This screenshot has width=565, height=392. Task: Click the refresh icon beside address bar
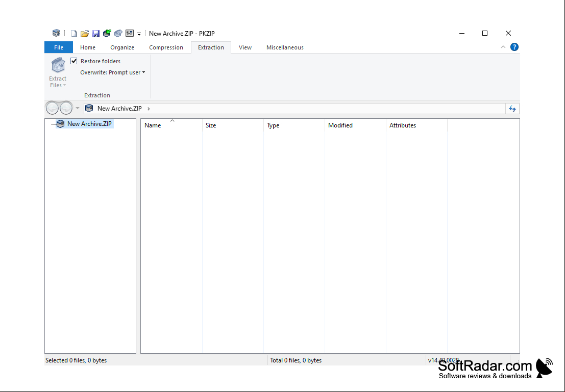pyautogui.click(x=512, y=109)
